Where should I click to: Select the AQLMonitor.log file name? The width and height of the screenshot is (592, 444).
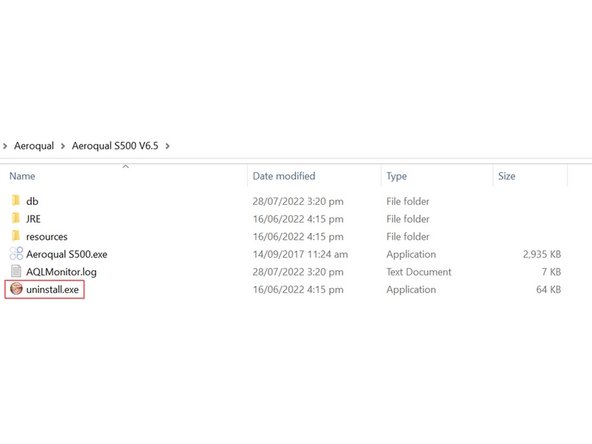[61, 272]
